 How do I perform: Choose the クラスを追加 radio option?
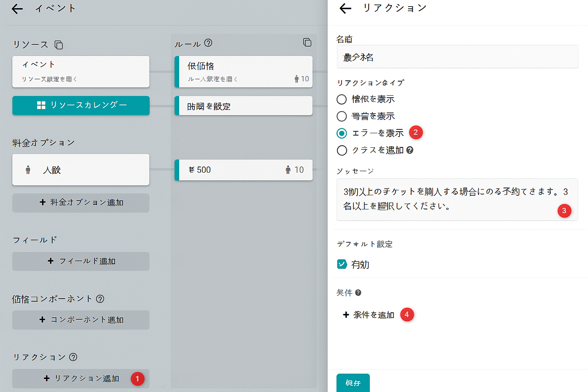(x=341, y=150)
